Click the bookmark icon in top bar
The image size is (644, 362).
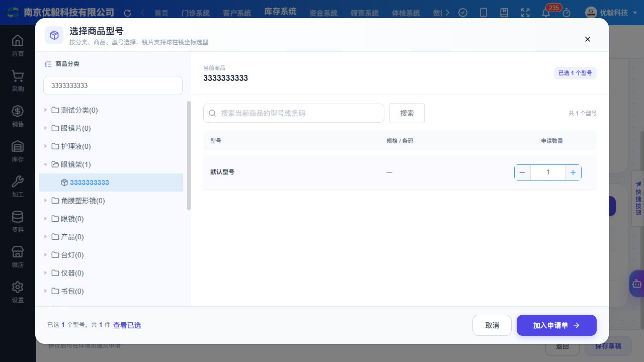(x=504, y=13)
